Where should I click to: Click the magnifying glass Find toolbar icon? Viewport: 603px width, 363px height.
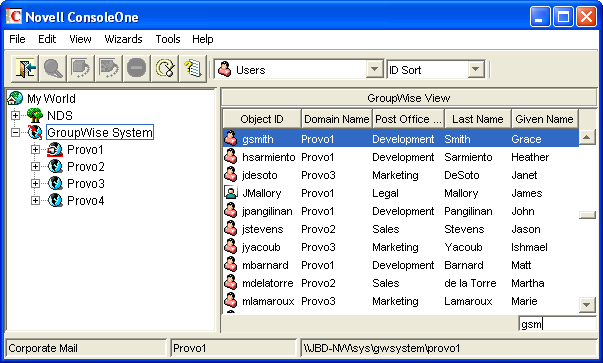(x=53, y=68)
